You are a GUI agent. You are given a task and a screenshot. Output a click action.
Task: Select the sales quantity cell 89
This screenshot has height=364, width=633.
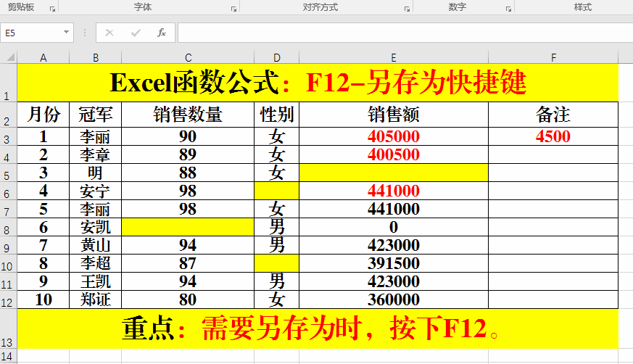tap(188, 154)
